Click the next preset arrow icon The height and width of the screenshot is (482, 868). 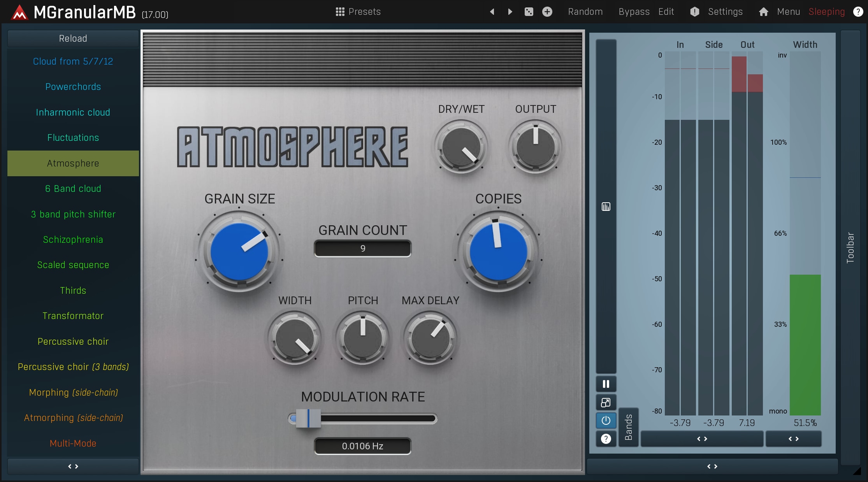[x=510, y=12]
